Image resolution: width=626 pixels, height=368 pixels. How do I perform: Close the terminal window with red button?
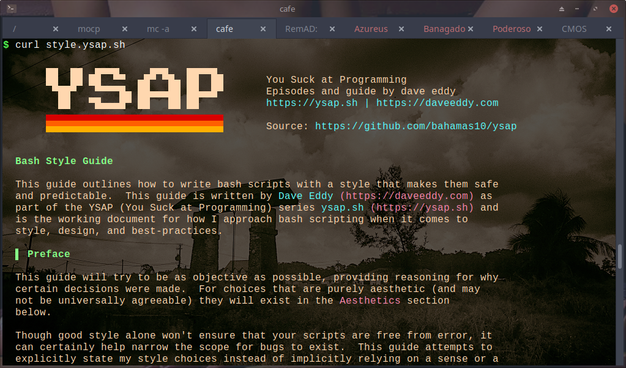point(614,9)
